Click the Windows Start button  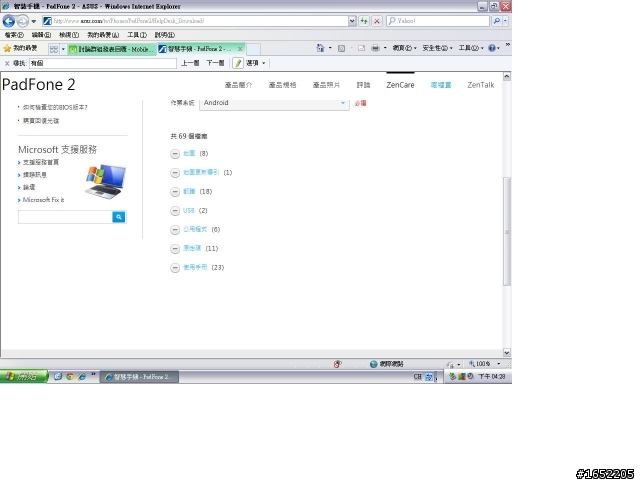pos(24,376)
